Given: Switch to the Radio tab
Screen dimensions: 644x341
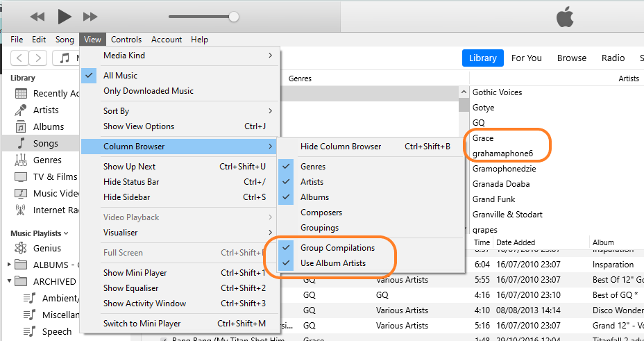Looking at the screenshot, I should [613, 58].
